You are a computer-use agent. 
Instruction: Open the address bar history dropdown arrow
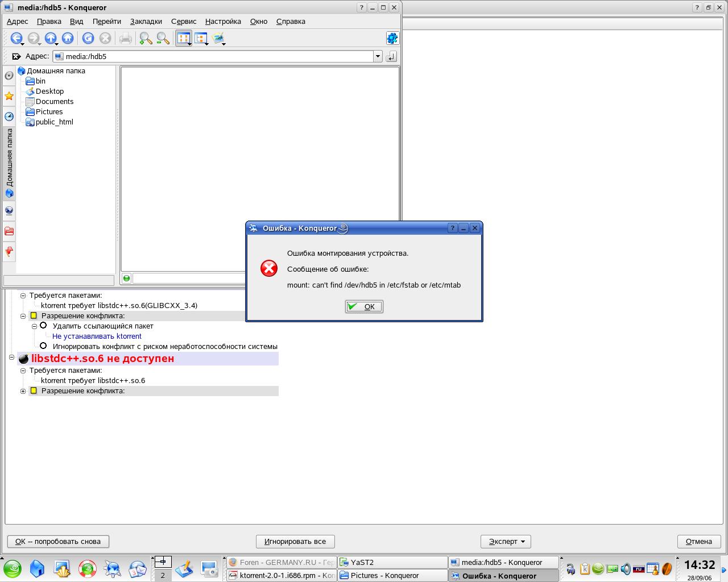tap(378, 56)
